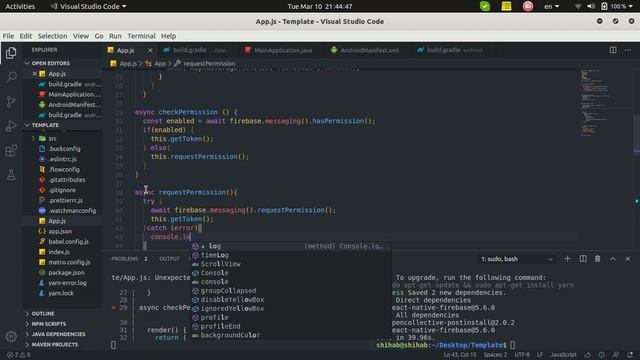Expand the NPM Scripts section

coord(45,324)
